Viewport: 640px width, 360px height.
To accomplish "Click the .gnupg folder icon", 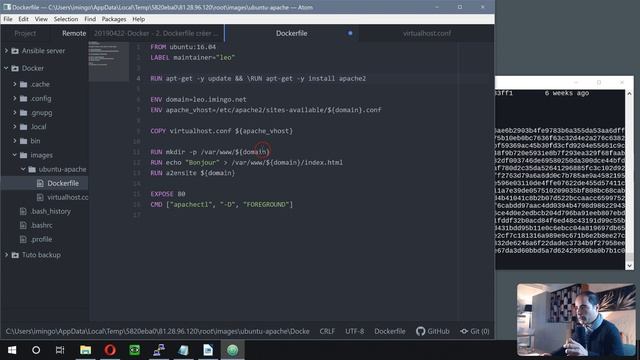I will 24,113.
